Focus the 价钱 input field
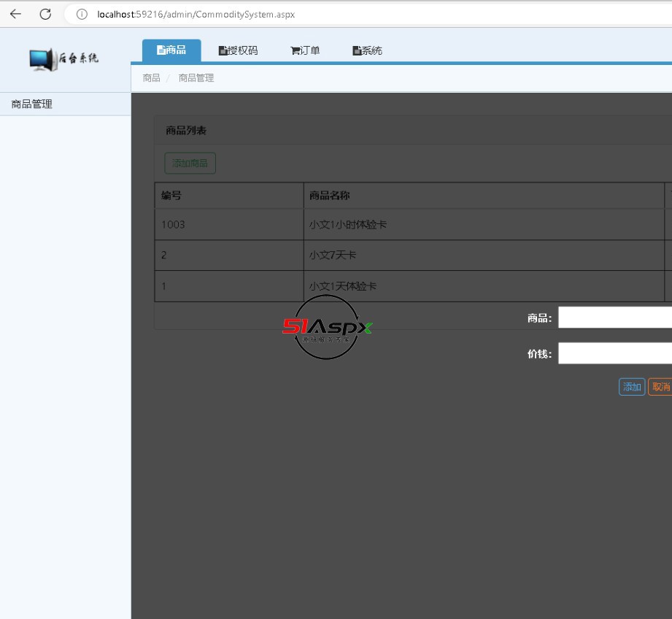 615,353
